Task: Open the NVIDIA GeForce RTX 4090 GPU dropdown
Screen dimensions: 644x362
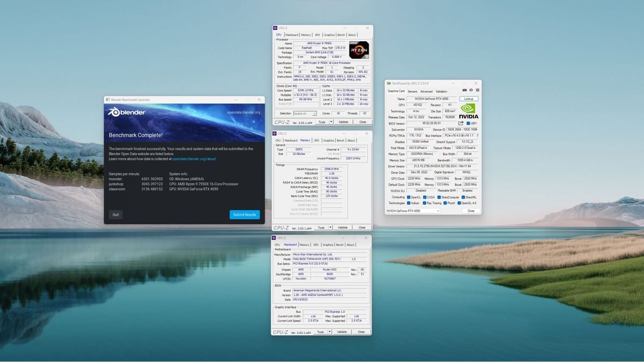Action: pos(412,211)
